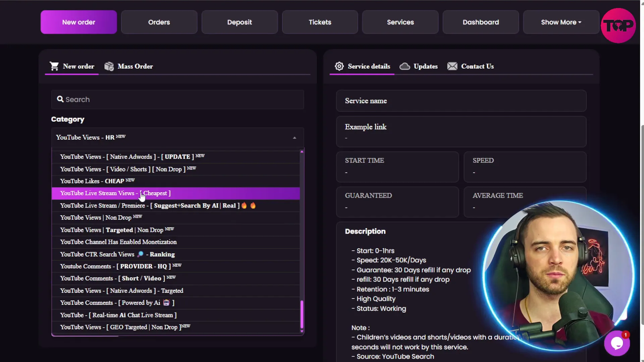Screen dimensions: 644x362
Task: Go to the Orders page
Action: coord(159,22)
